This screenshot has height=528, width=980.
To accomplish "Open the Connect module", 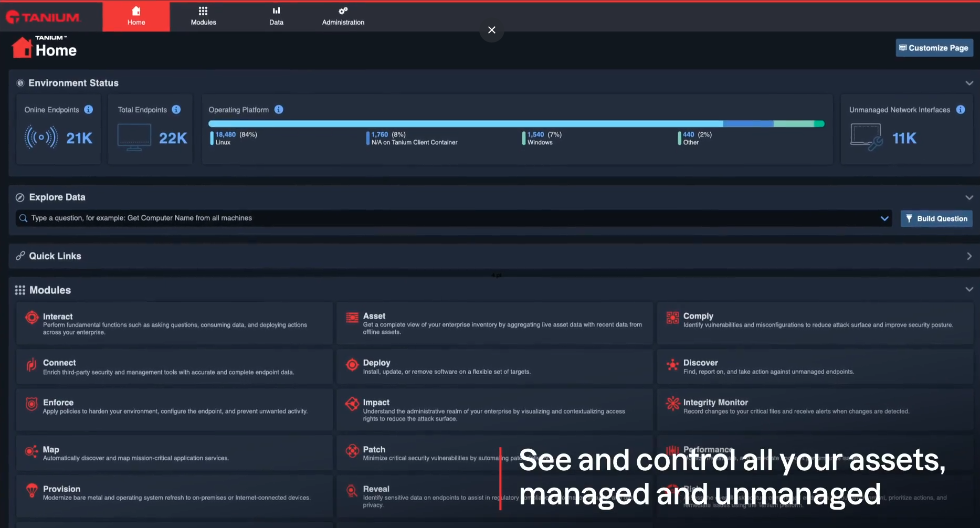I will pyautogui.click(x=174, y=366).
